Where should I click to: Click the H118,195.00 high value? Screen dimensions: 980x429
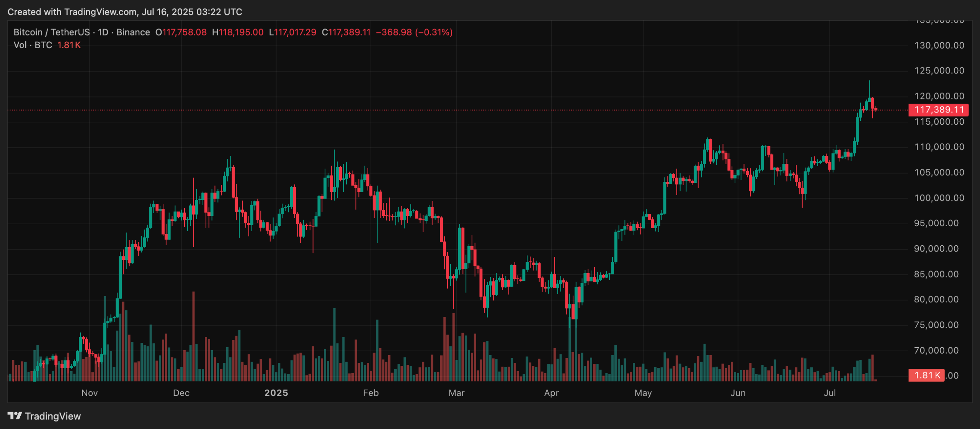(x=238, y=32)
